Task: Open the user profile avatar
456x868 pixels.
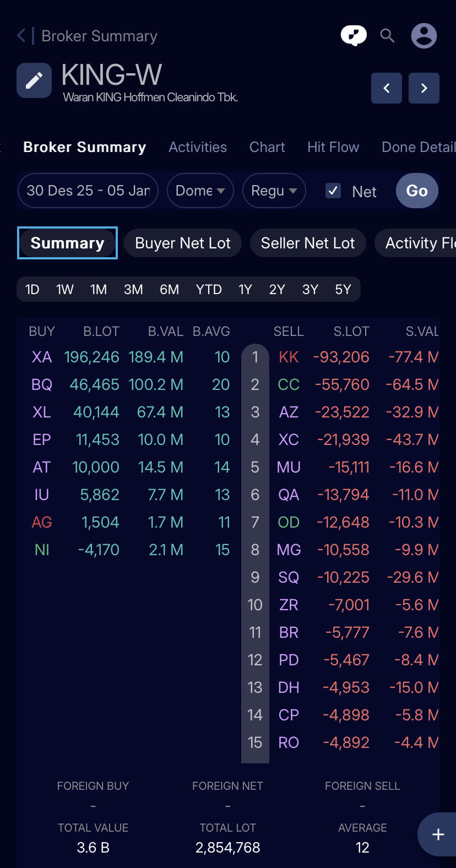Action: [424, 36]
